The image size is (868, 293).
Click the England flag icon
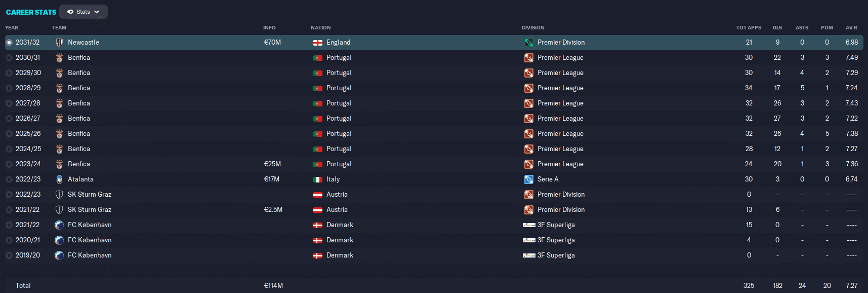click(x=318, y=43)
